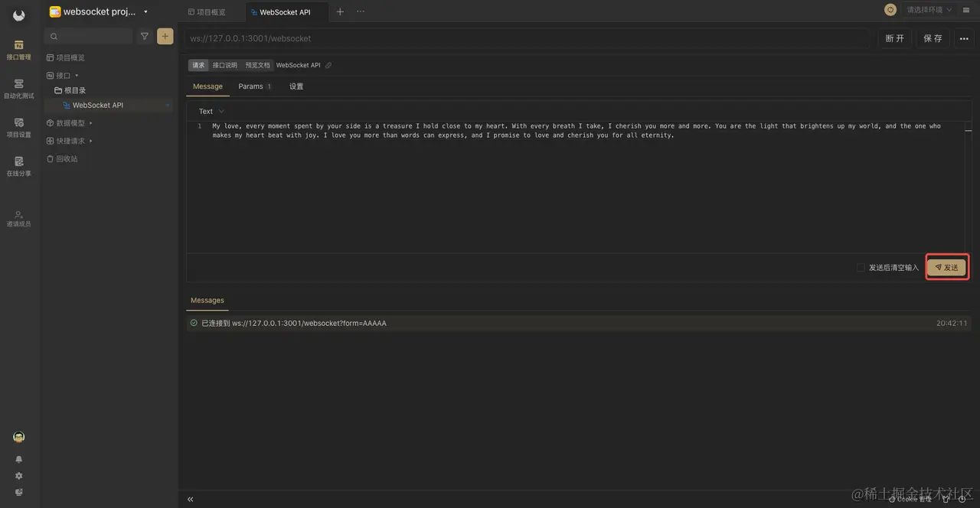Click the 发送 send button
The height and width of the screenshot is (508, 980).
(947, 267)
